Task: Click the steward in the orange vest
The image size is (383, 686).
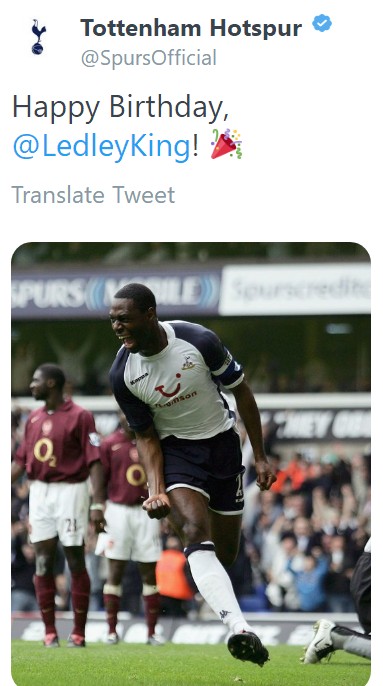Action: coord(174,569)
